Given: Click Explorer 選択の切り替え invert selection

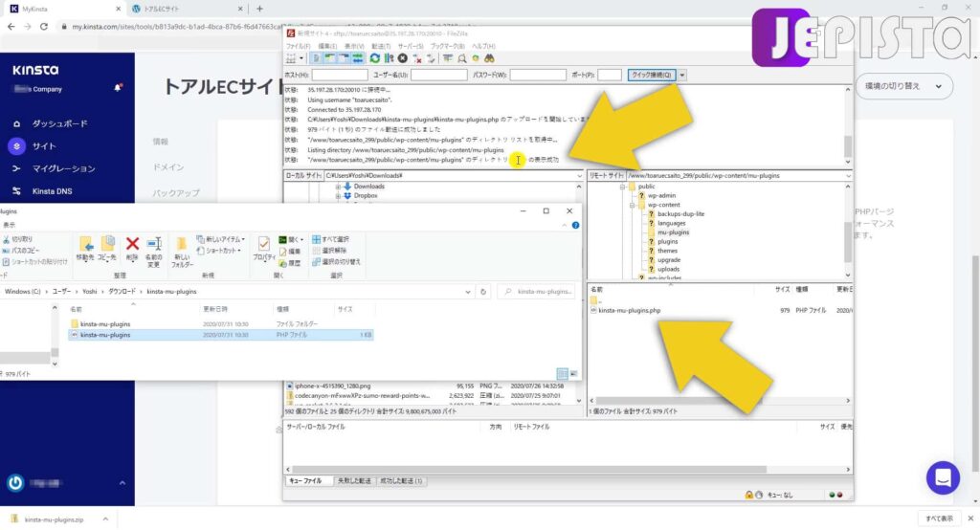Looking at the screenshot, I should coord(336,262).
